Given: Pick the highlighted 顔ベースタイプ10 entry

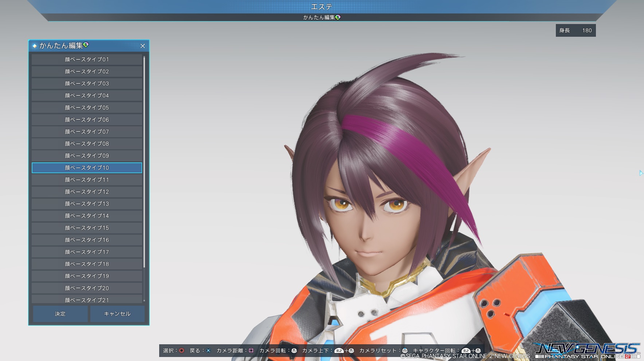Looking at the screenshot, I should point(87,168).
